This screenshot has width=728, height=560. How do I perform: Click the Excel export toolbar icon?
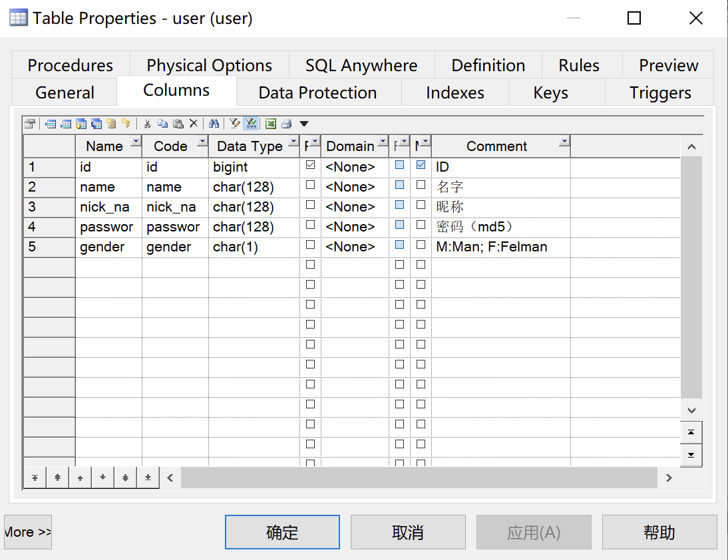[271, 124]
